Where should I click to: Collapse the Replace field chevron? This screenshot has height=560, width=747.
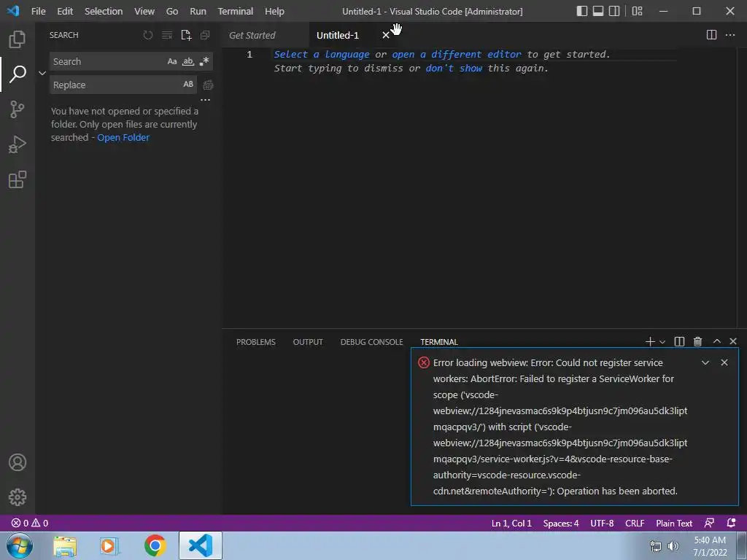pos(42,73)
